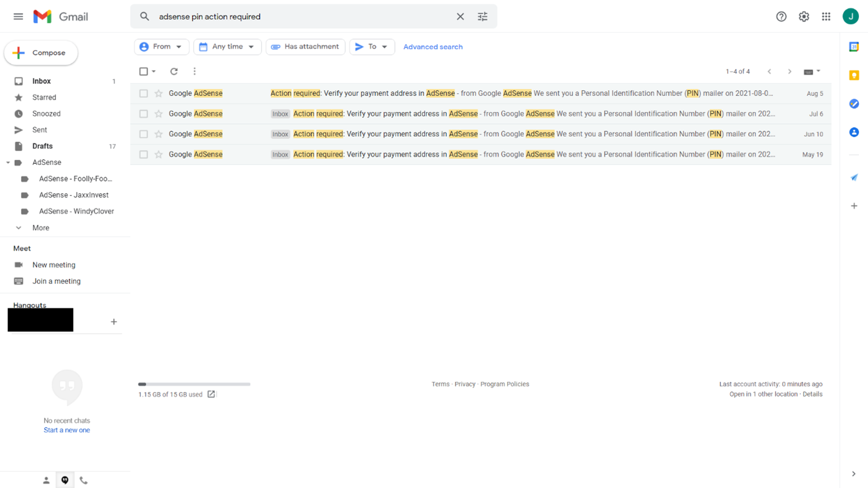Get add-ons with the plus icon
Image resolution: width=868 pixels, height=488 pixels.
854,206
